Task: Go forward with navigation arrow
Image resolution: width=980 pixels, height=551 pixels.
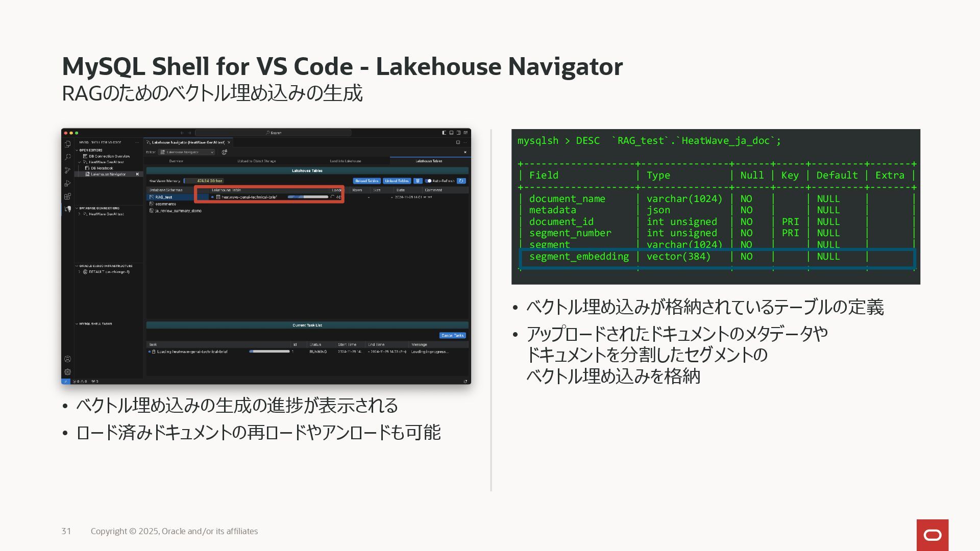Action: [x=189, y=133]
